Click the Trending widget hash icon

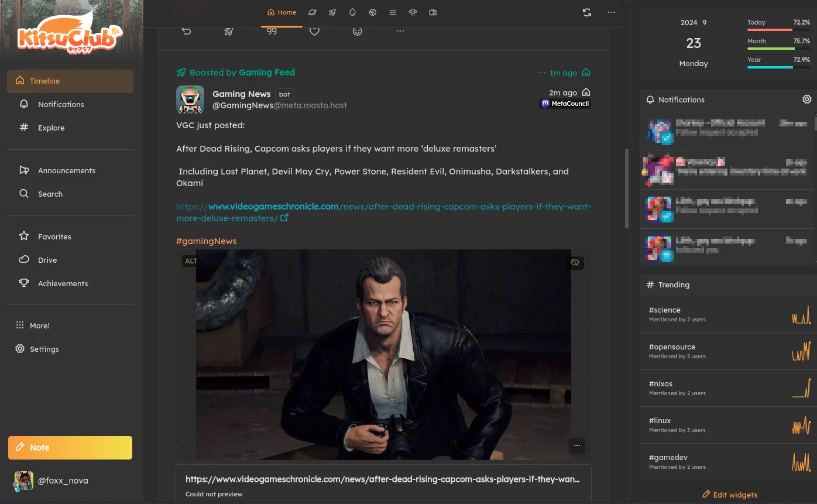pos(650,285)
